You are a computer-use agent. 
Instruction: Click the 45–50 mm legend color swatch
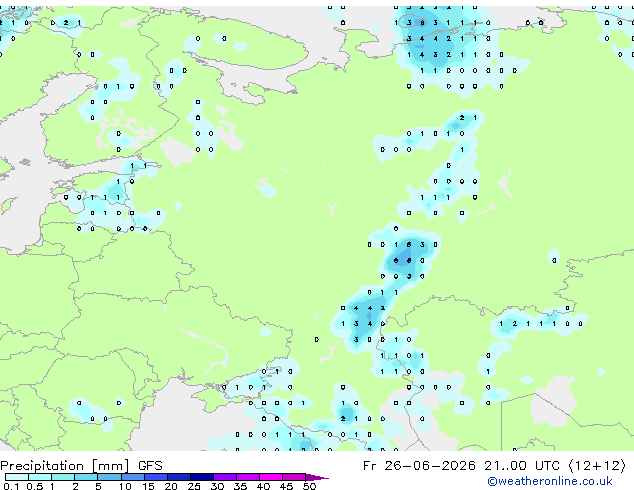[294, 477]
